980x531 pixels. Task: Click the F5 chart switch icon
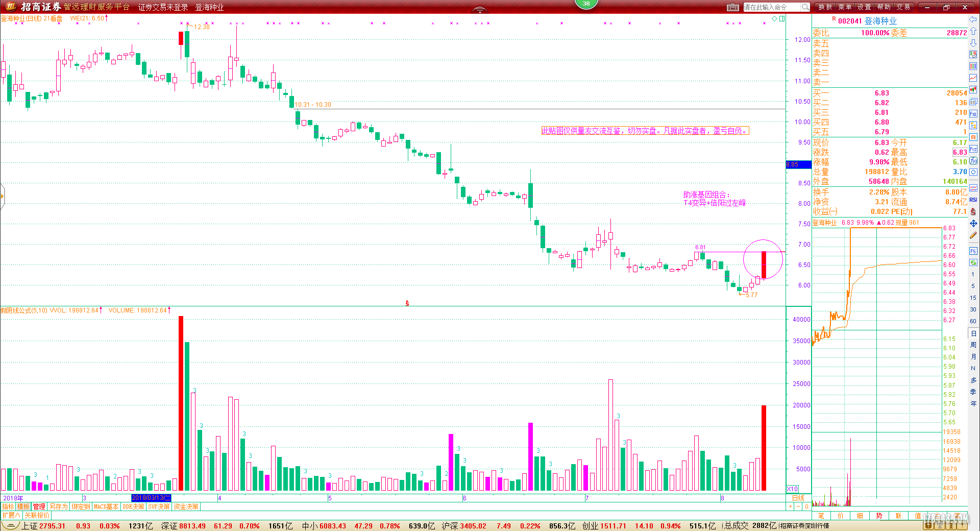pos(973,251)
